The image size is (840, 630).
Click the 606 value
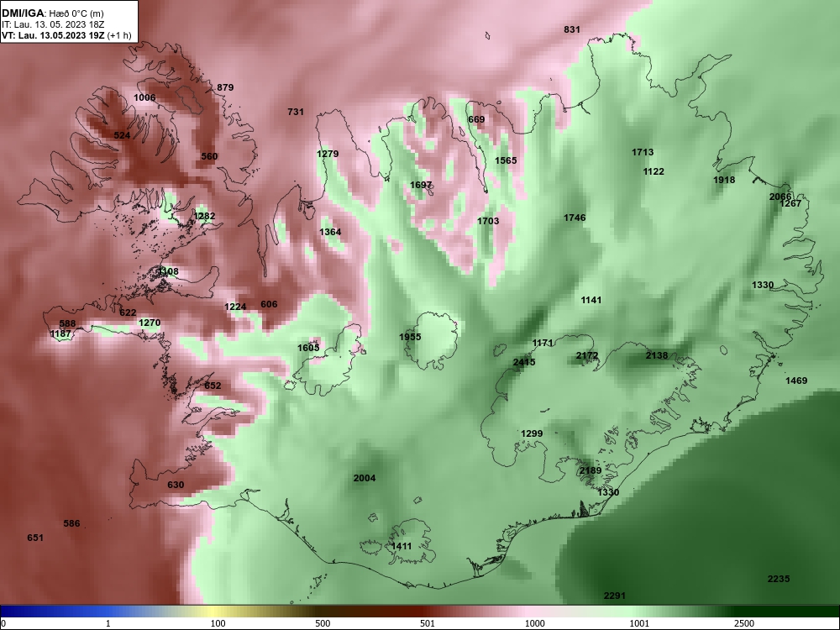(269, 304)
